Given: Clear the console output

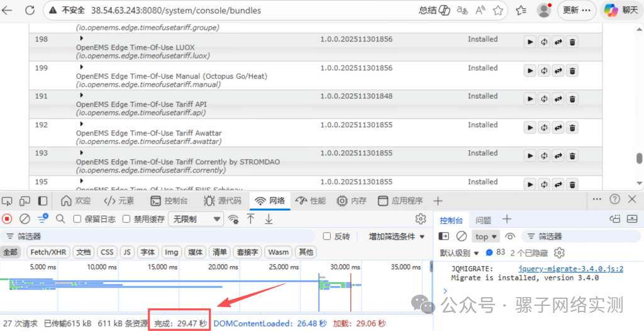Looking at the screenshot, I should pos(462,236).
